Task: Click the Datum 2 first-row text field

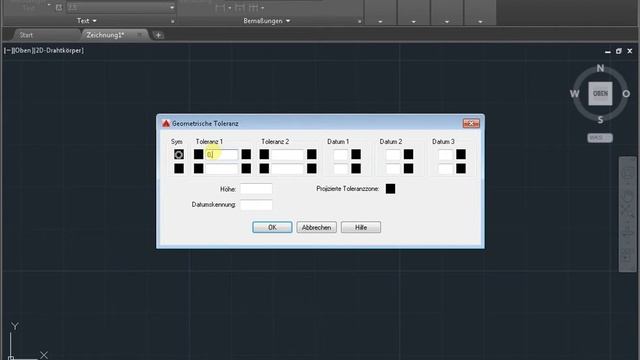Action: pos(393,154)
